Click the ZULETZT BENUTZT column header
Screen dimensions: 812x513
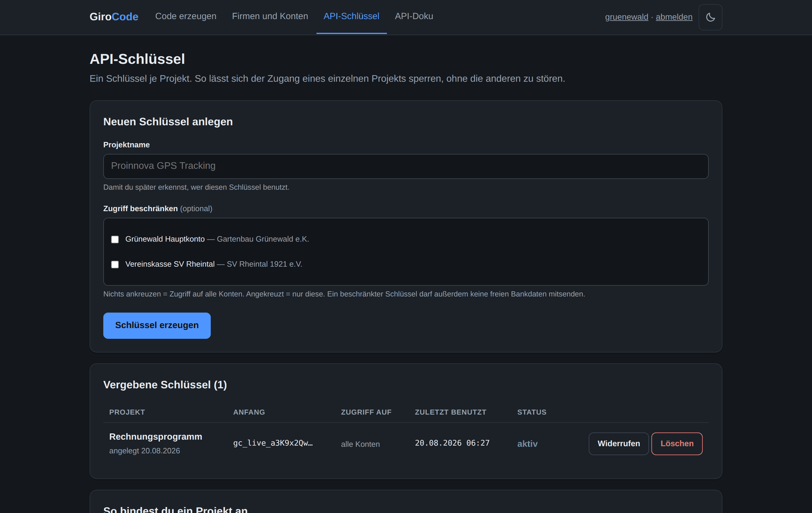click(x=451, y=412)
